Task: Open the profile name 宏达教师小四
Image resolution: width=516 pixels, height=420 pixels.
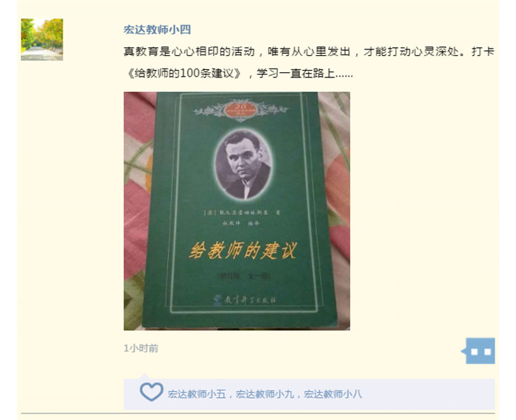Action: [157, 29]
